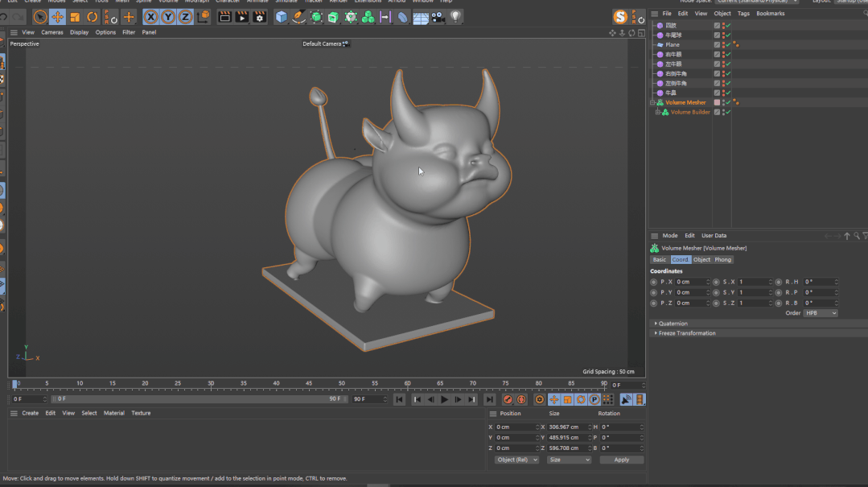Open the Volume Builder green blobs icon
The image size is (868, 487).
click(368, 17)
